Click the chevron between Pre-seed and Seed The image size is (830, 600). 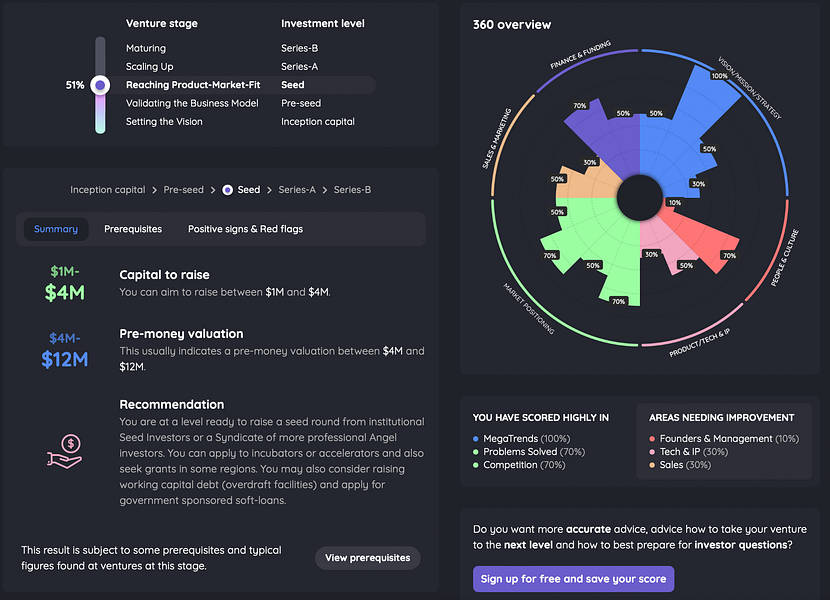tap(213, 190)
